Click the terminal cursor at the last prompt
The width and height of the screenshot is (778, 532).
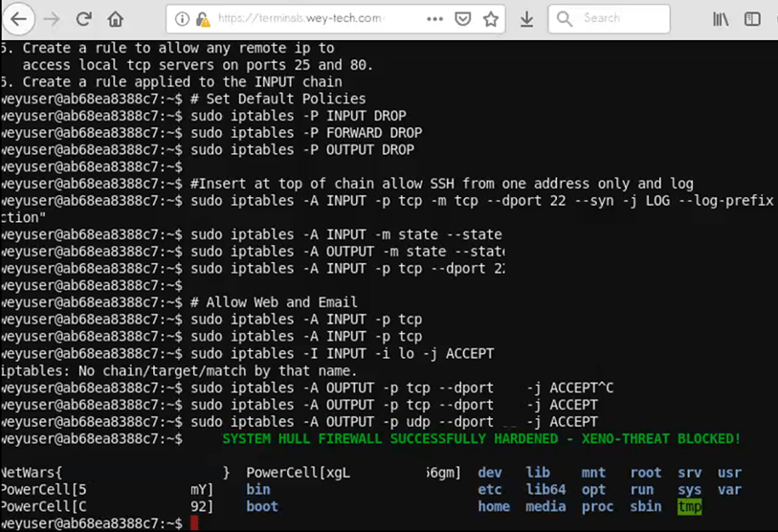[x=194, y=523]
